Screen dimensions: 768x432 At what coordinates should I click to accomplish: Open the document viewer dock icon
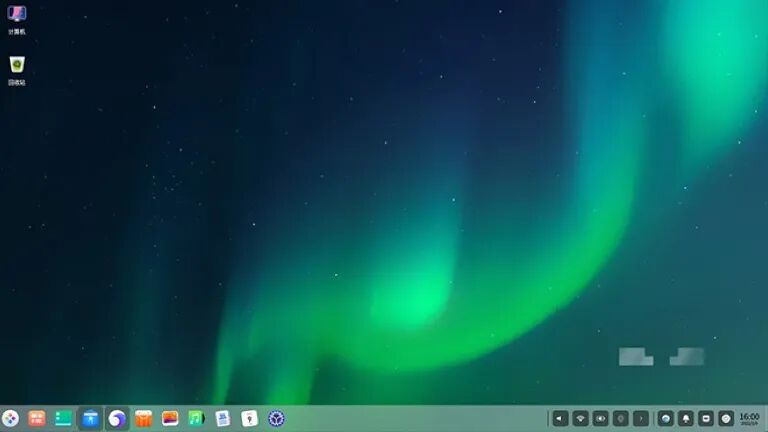[x=223, y=418]
